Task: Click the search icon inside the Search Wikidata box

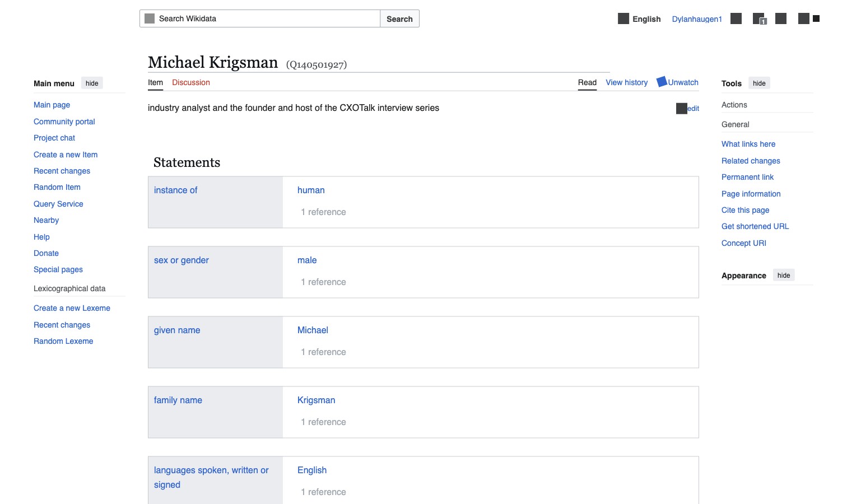Action: [150, 18]
